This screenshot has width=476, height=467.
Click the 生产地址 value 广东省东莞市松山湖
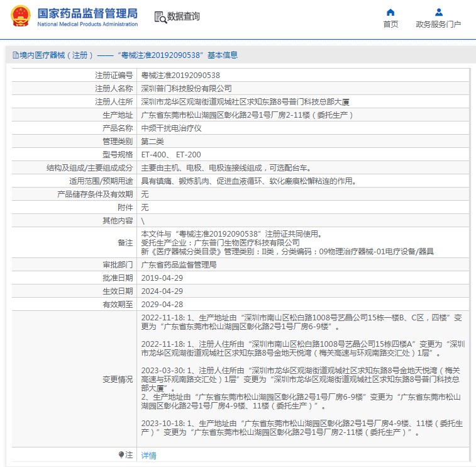247,115
